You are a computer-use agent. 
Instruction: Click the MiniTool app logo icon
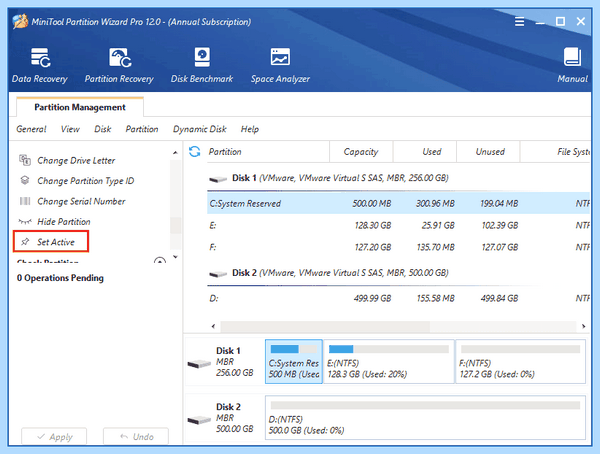[20, 21]
